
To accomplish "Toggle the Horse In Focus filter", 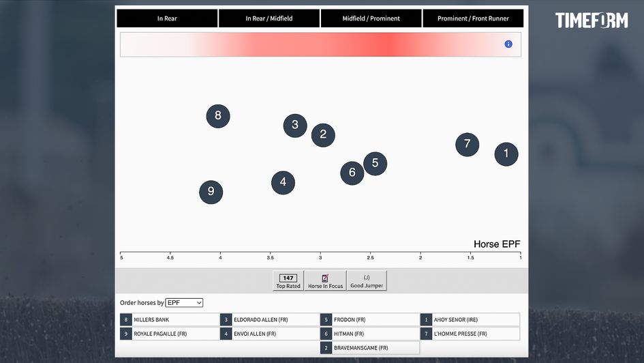I will pyautogui.click(x=325, y=281).
